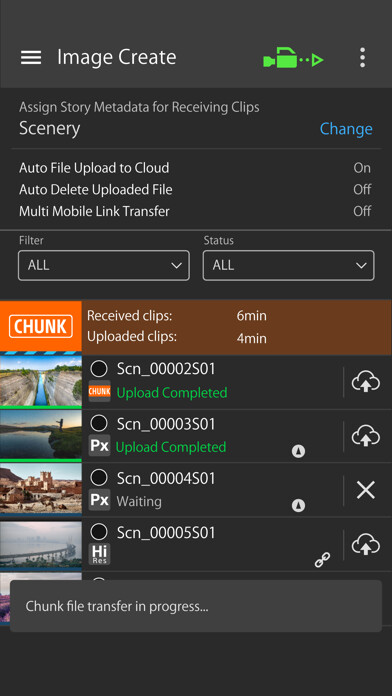Select the radio circle for Scn_00002S01
Screen dimensions: 392x696
point(99,368)
